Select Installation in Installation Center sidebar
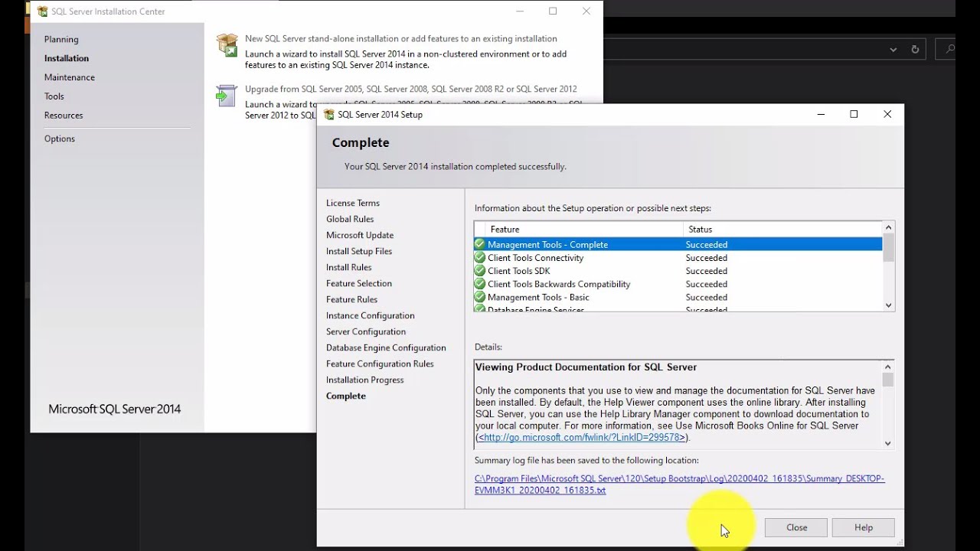This screenshot has width=980, height=551. [67, 58]
